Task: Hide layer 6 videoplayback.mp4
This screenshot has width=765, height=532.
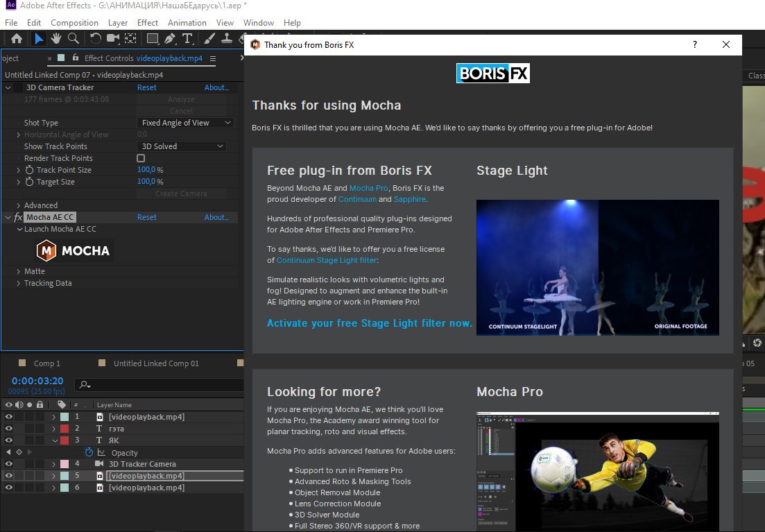Action: [x=8, y=488]
